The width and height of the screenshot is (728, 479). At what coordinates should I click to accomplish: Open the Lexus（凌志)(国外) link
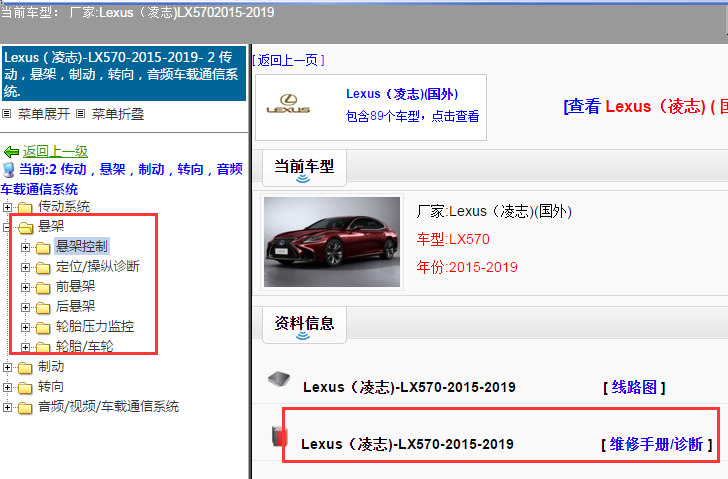tap(402, 94)
